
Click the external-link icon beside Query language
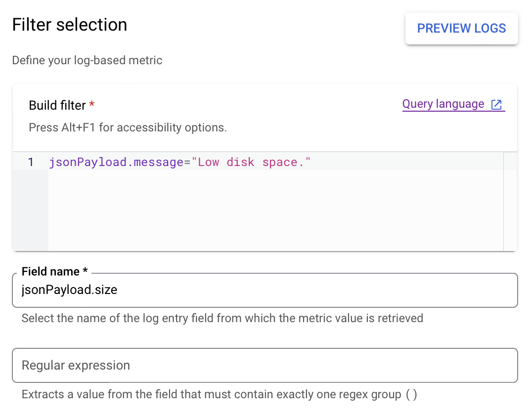496,104
